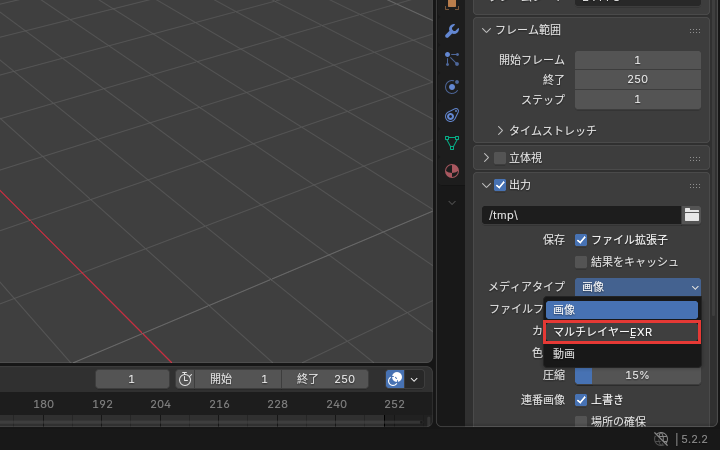This screenshot has height=450, width=720.
Task: Enable the 場所の確保 checkbox
Action: pos(581,421)
